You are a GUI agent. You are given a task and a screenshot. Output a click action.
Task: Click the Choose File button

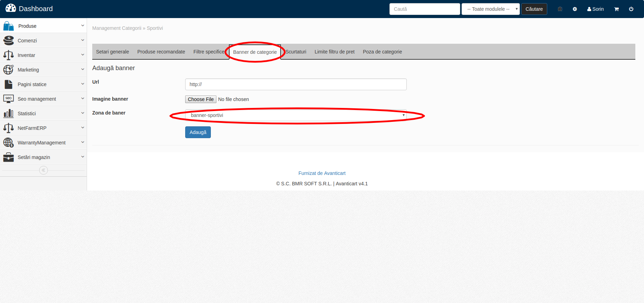[201, 99]
